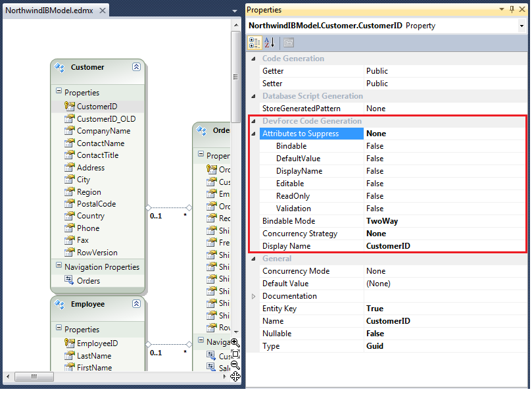
Task: Click the zoom out magnifier on the designer
Action: (x=235, y=365)
